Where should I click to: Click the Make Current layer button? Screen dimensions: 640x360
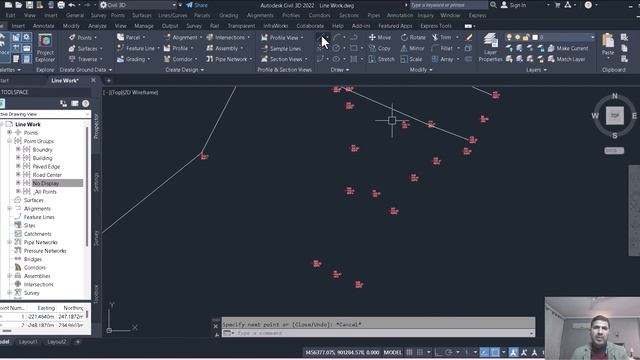[x=568, y=48]
